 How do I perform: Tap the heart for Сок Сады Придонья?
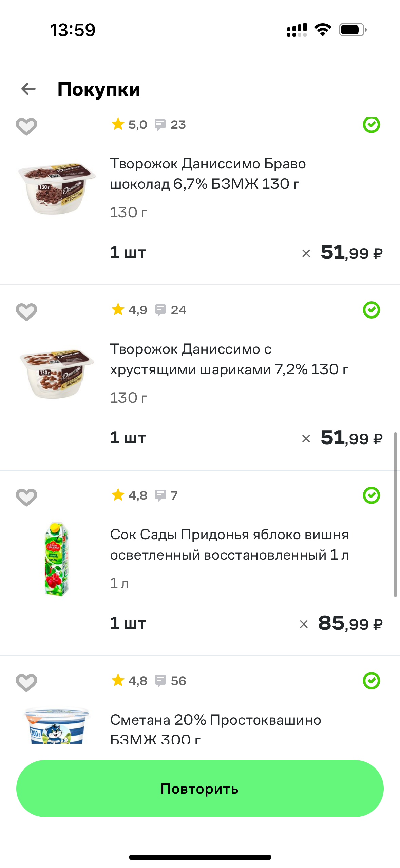26,498
